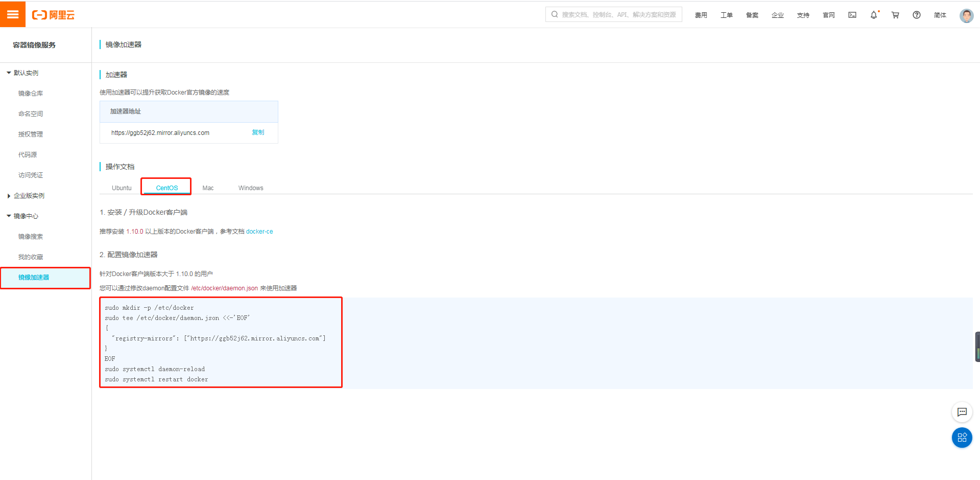Expand the 企业版实例 tree section
This screenshot has width=980, height=480.
[x=9, y=196]
